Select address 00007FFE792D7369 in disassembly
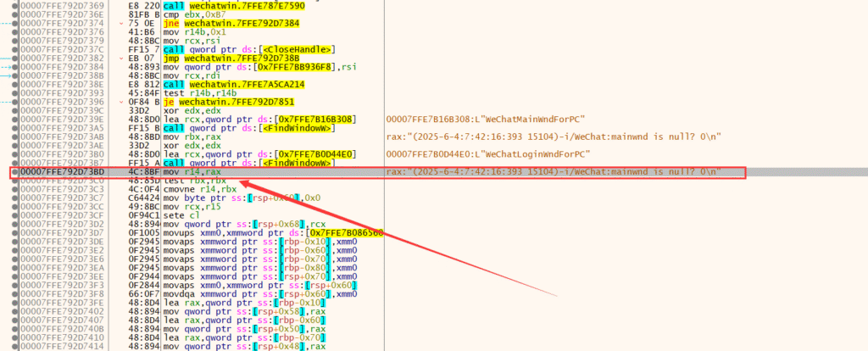The image size is (868, 351). (x=61, y=5)
